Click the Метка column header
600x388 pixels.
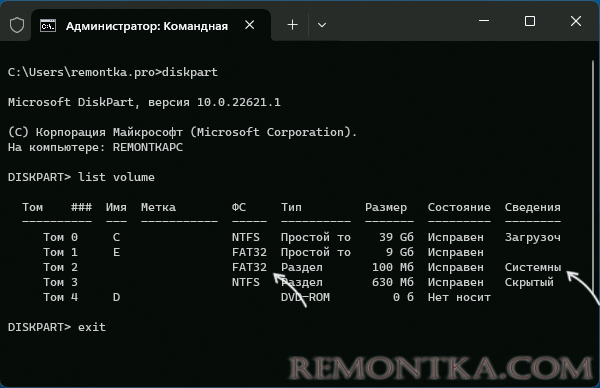(x=158, y=207)
